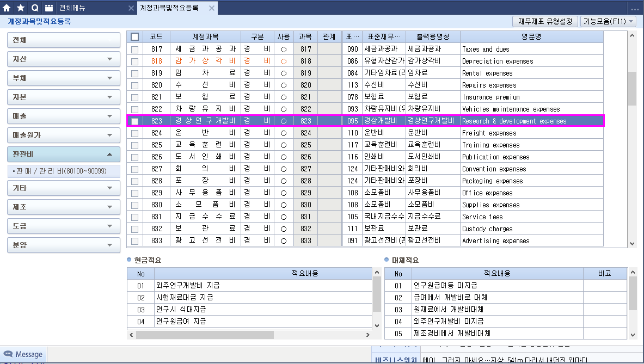Image resolution: width=644 pixels, height=364 pixels.
Task: Click down arrow of 대체적요 scrollbar
Action: [x=633, y=335]
